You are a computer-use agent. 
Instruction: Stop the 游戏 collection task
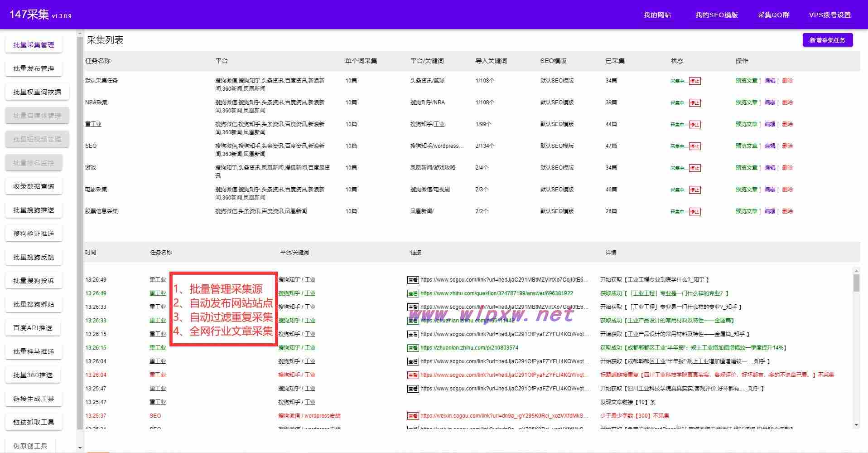tap(694, 168)
